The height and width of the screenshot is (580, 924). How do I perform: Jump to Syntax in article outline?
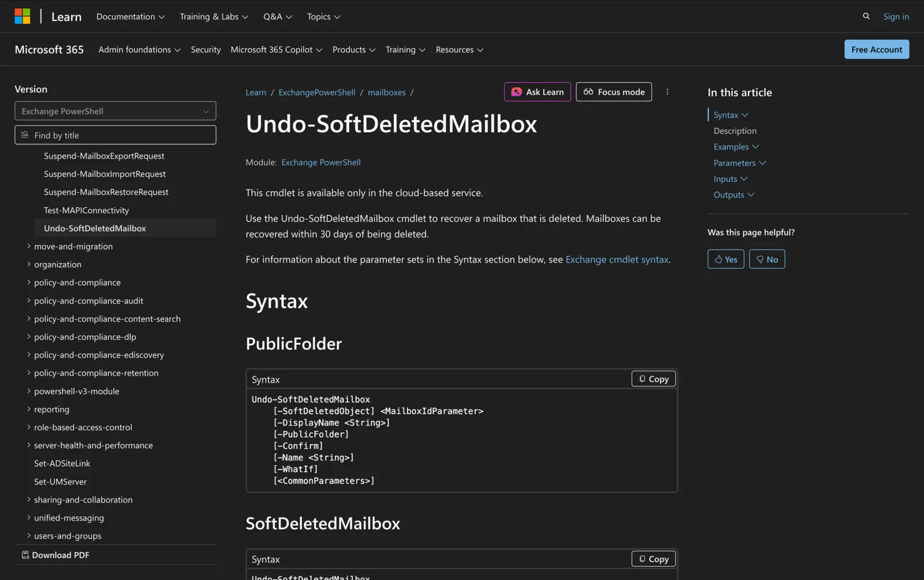pos(726,115)
